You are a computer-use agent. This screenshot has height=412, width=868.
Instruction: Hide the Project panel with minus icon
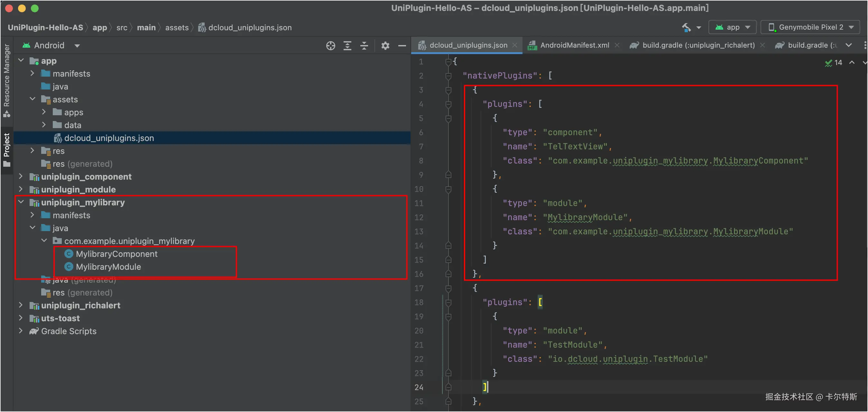(x=402, y=45)
